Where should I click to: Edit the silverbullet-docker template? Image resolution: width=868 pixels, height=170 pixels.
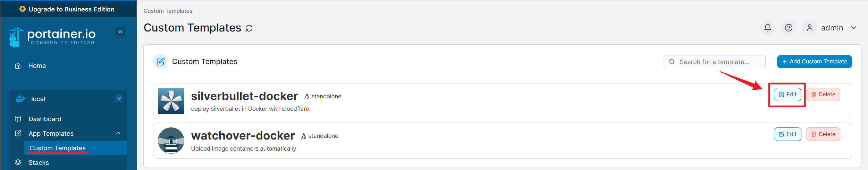787,95
